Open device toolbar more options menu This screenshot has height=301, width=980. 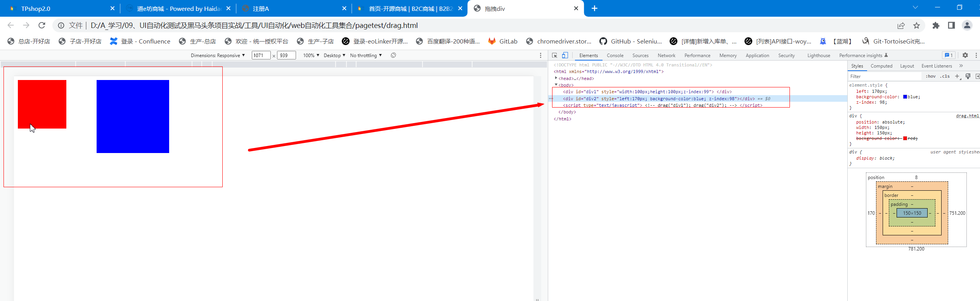[540, 55]
